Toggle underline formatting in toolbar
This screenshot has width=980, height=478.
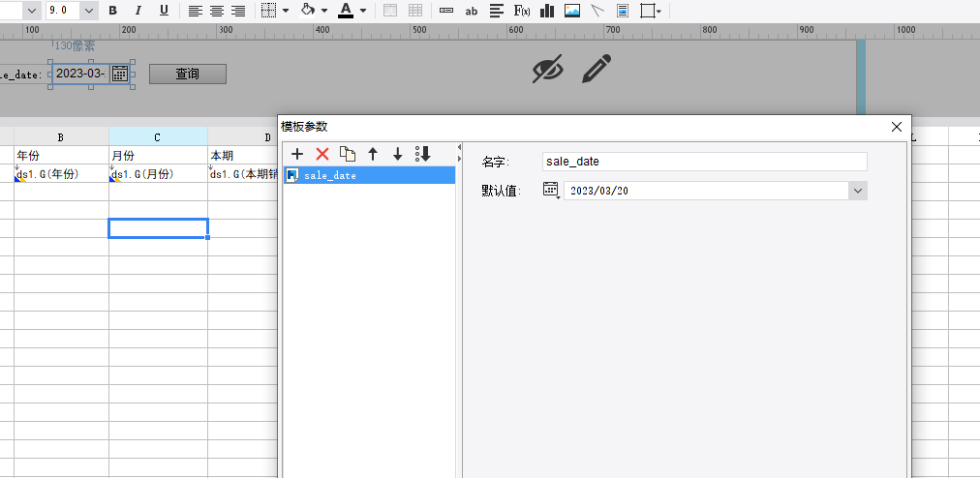[164, 11]
